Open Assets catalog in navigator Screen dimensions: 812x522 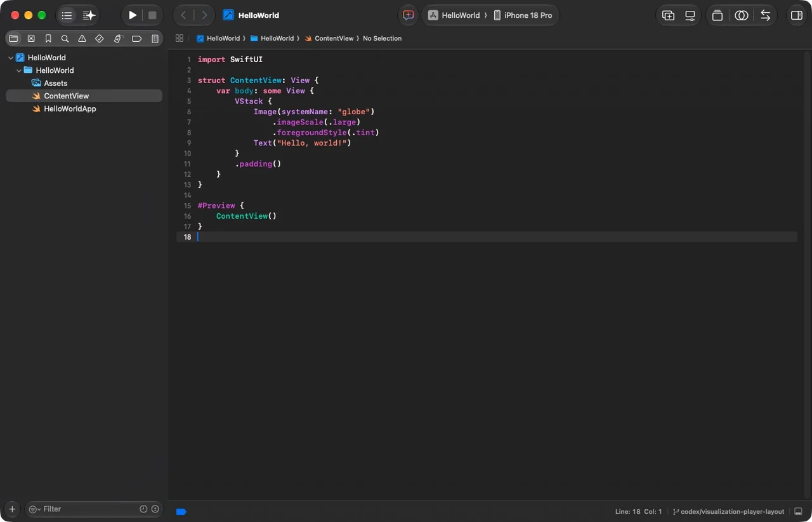click(84, 83)
